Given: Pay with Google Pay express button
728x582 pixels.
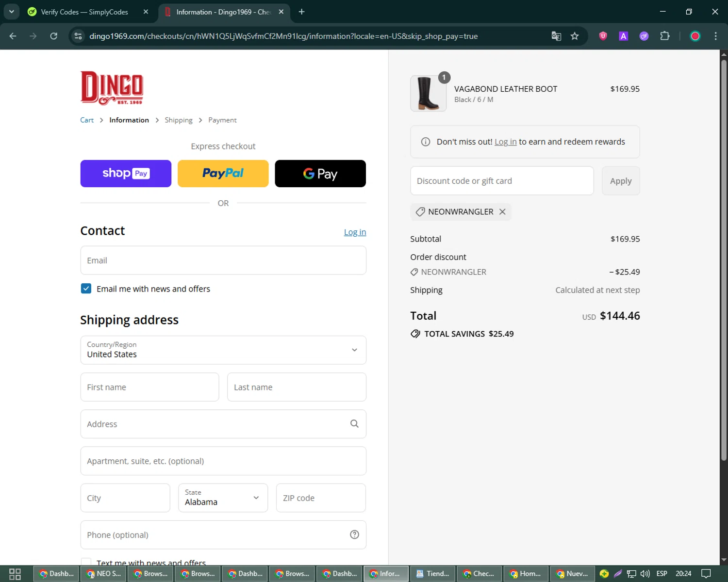Looking at the screenshot, I should click(320, 174).
